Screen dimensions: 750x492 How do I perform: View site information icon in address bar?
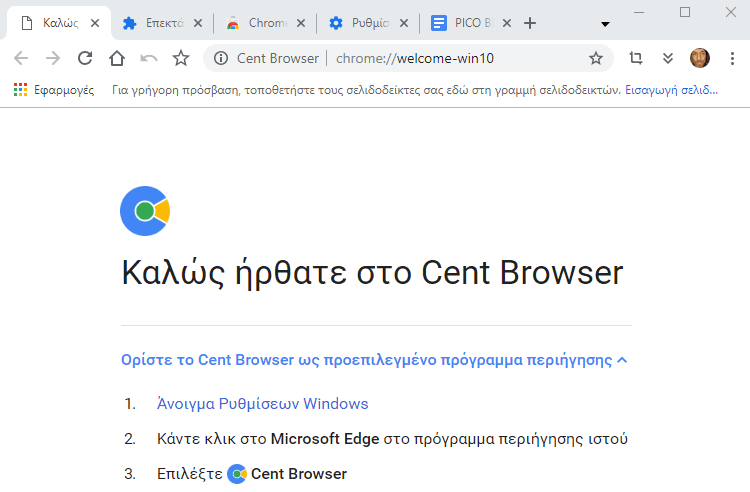[x=221, y=58]
